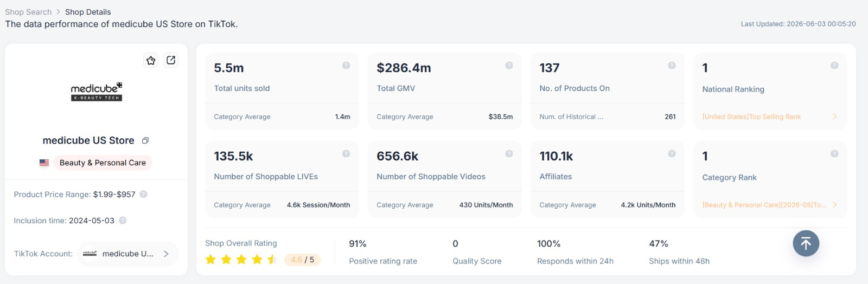Show help for National Ranking
This screenshot has width=868, height=284.
834,66
